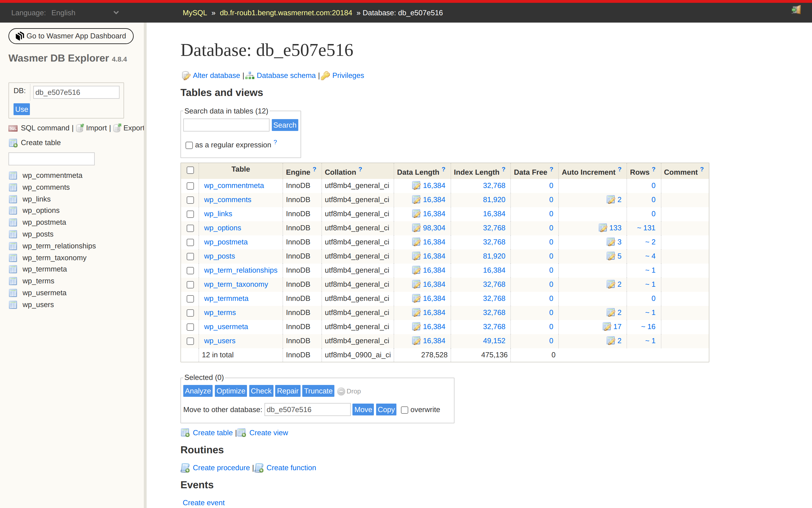Viewport: 812px width, 508px height.
Task: Click the Search button
Action: tap(284, 125)
